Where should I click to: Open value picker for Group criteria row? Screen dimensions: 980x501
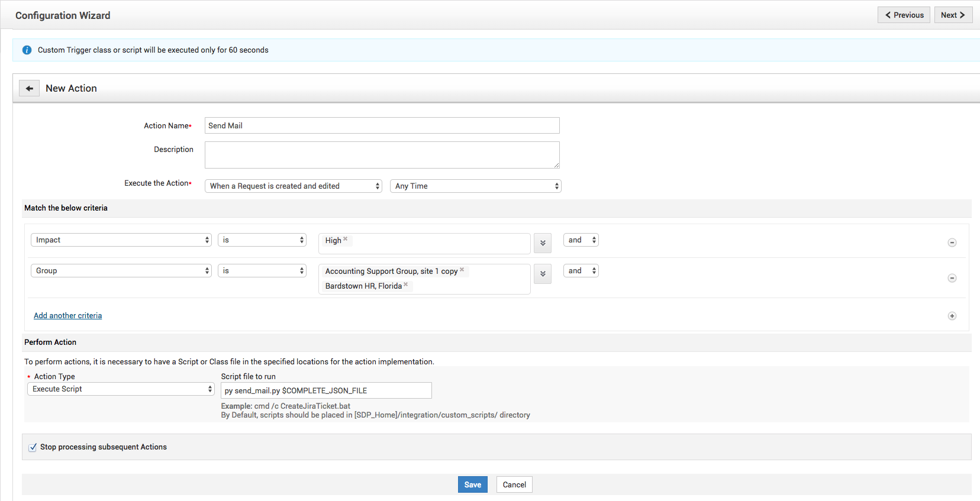[x=543, y=274]
